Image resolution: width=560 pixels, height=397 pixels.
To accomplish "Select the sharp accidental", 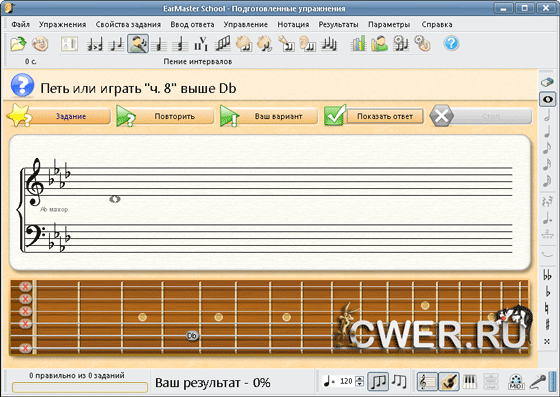I will [x=547, y=324].
